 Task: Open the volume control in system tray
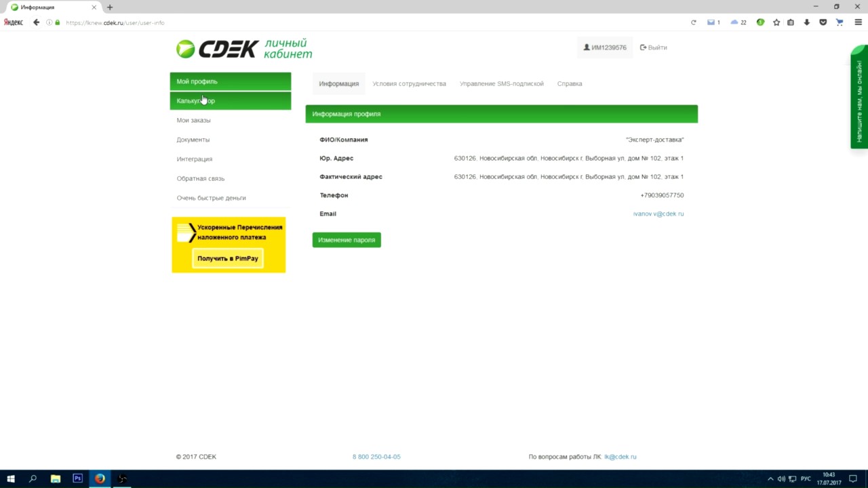click(782, 479)
